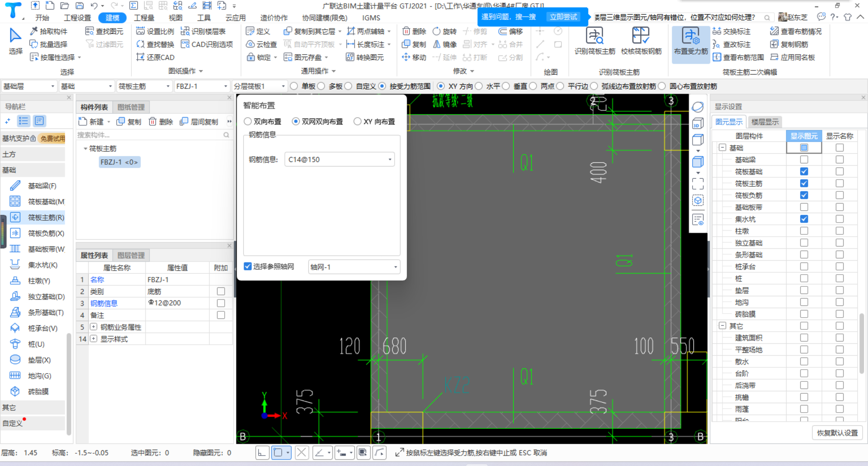868x466 pixels.
Task: Check 基础梁 显示图元 checkbox
Action: (x=804, y=160)
